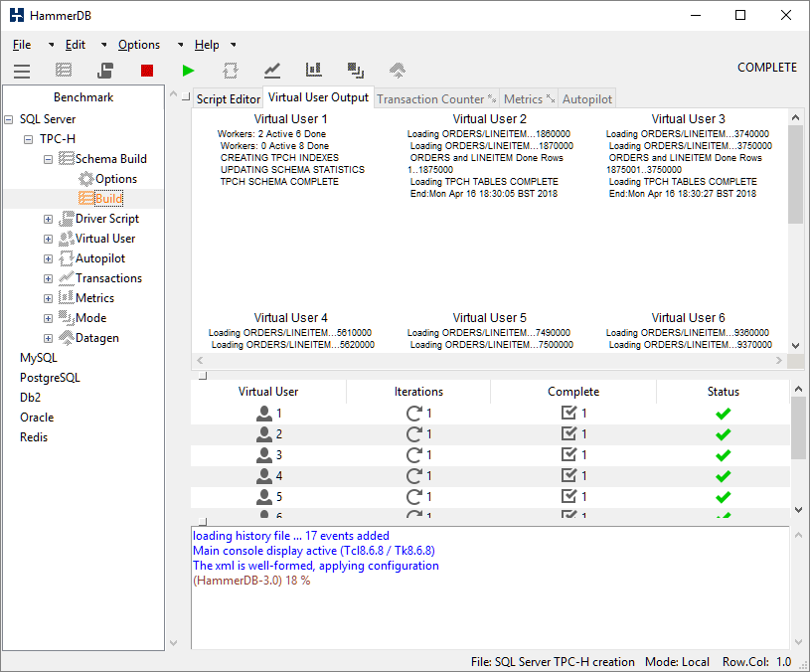The height and width of the screenshot is (672, 810).
Task: Expand the Autopilot tree node
Action: coord(48,258)
